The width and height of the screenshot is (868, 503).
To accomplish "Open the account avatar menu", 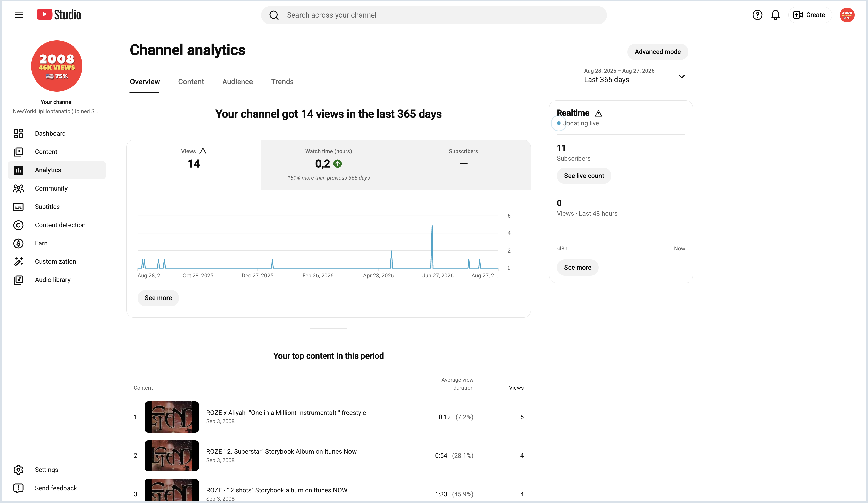I will (x=847, y=15).
